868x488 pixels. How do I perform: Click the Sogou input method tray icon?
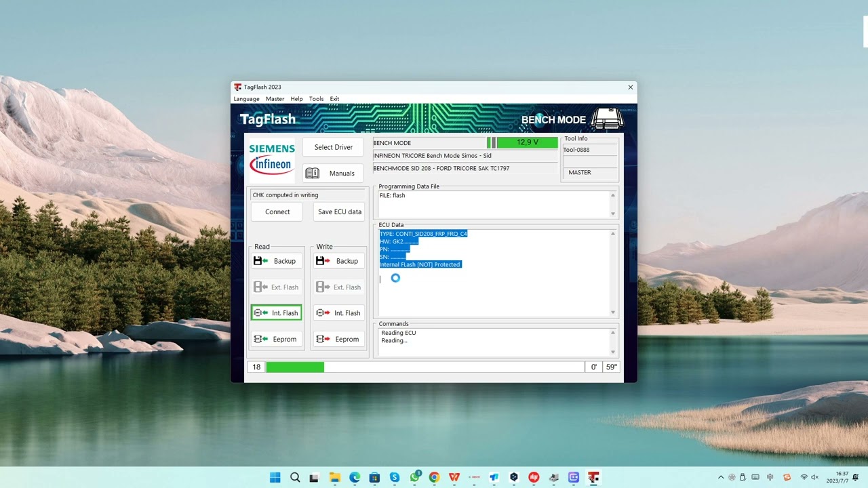(787, 477)
